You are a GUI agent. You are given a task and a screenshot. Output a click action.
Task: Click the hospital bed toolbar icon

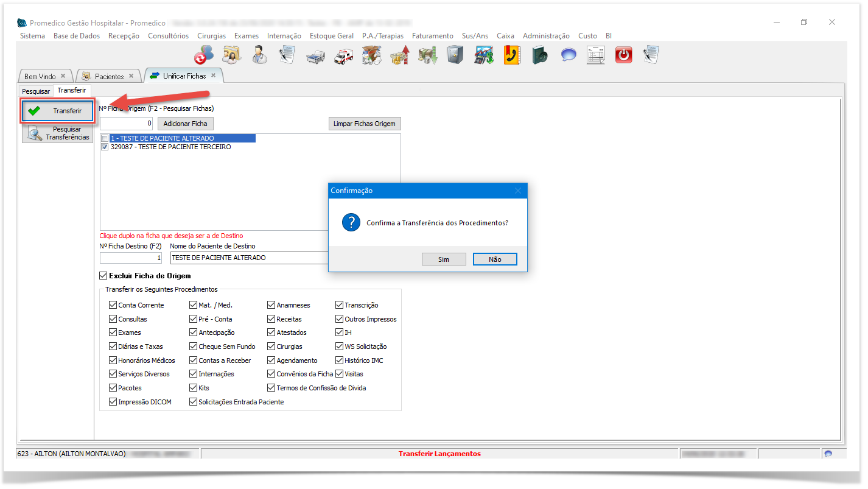(x=316, y=55)
